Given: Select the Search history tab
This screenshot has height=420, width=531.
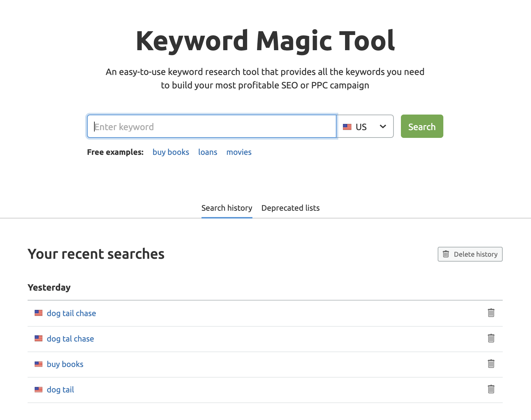Looking at the screenshot, I should pos(227,208).
